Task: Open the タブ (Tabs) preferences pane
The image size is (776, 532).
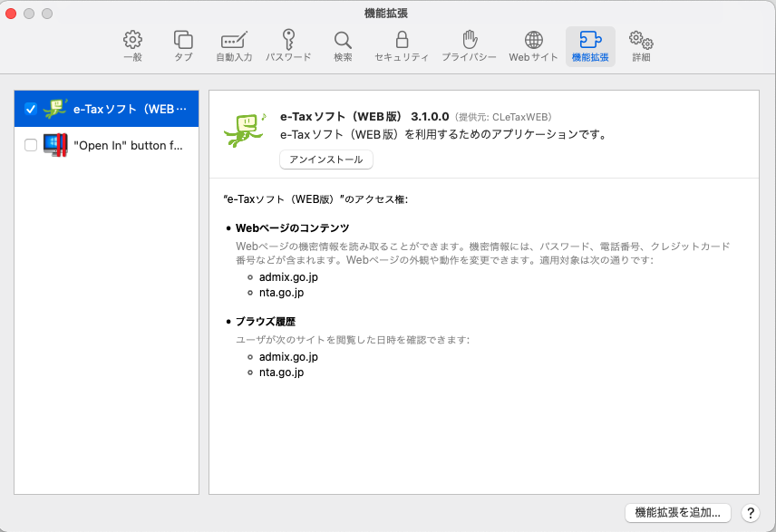Action: 182,46
